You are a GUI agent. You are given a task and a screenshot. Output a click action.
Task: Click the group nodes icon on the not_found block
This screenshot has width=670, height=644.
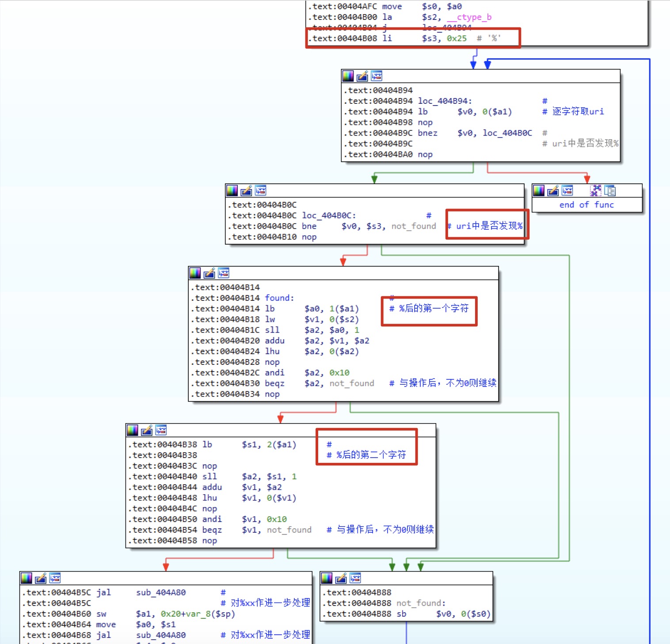click(355, 578)
